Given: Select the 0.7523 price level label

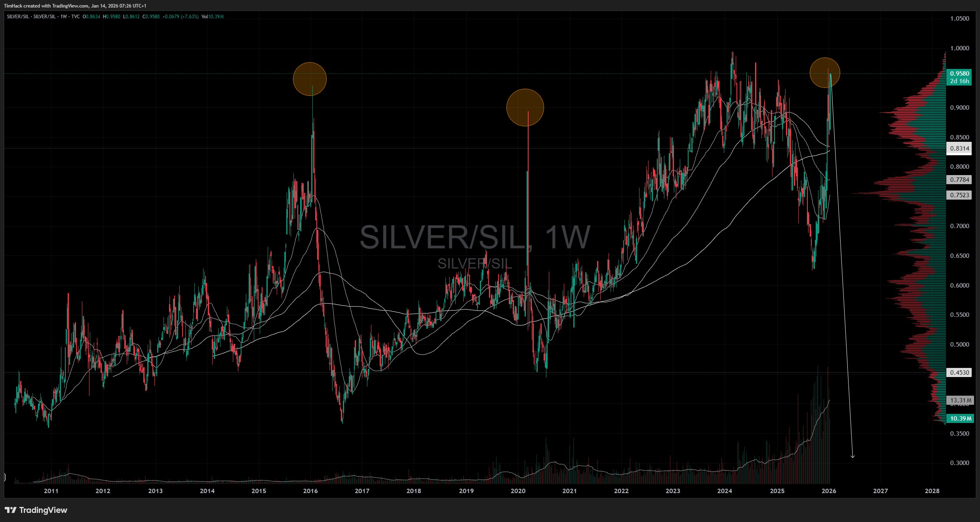Looking at the screenshot, I should coord(959,195).
